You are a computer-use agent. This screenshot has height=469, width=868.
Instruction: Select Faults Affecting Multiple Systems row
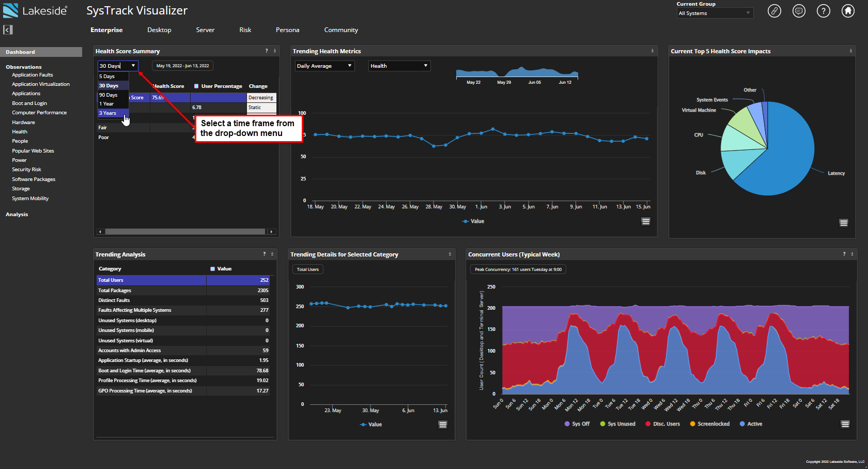(x=183, y=310)
